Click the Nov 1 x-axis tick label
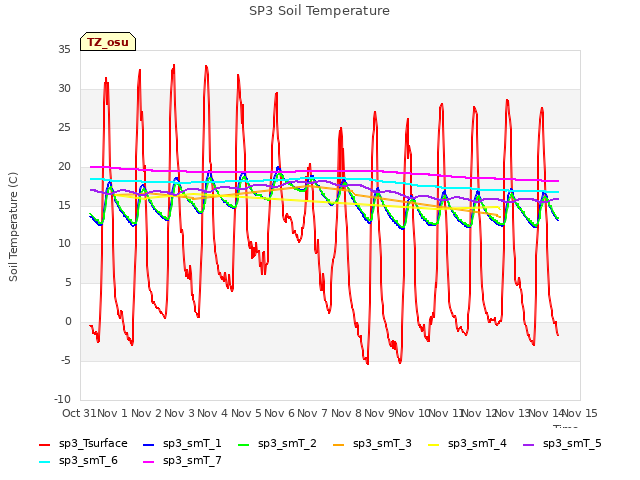640x480 pixels. [113, 413]
